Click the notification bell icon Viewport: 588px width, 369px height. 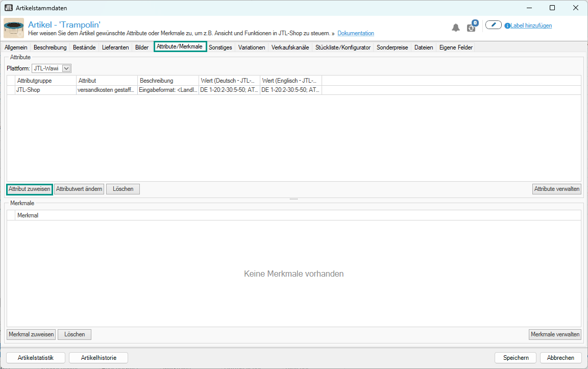pyautogui.click(x=456, y=28)
